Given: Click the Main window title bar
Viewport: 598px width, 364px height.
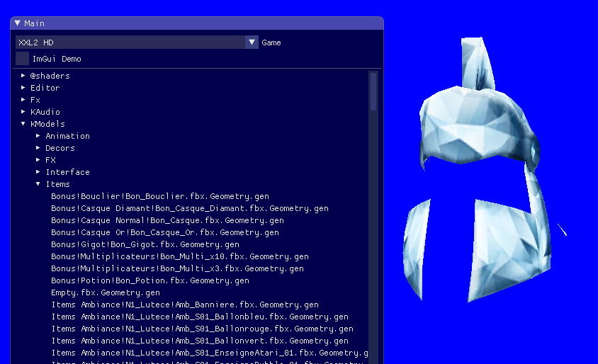Looking at the screenshot, I should click(x=197, y=23).
